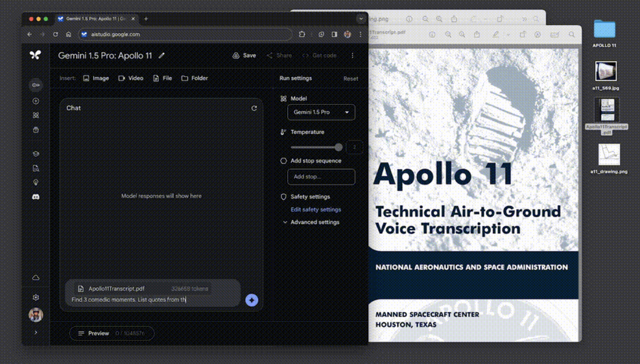The width and height of the screenshot is (640, 364).
Task: Click the temperature value box
Action: point(354,147)
